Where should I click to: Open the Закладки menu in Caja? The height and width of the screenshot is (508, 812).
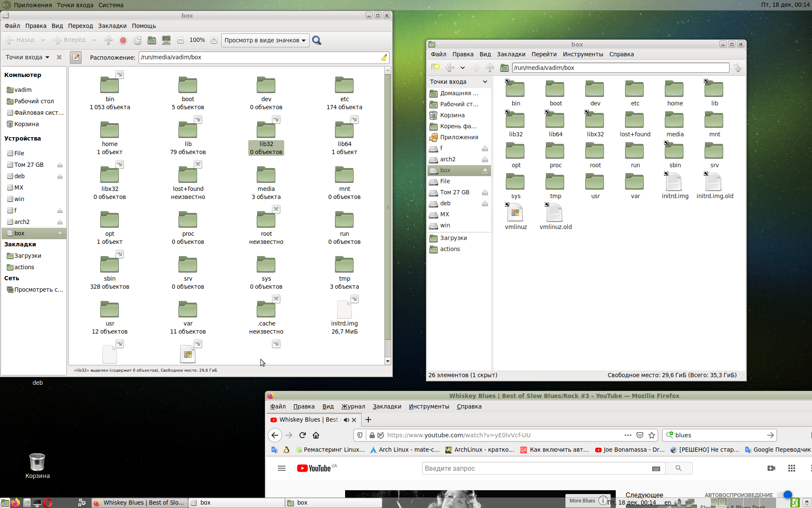(112, 26)
